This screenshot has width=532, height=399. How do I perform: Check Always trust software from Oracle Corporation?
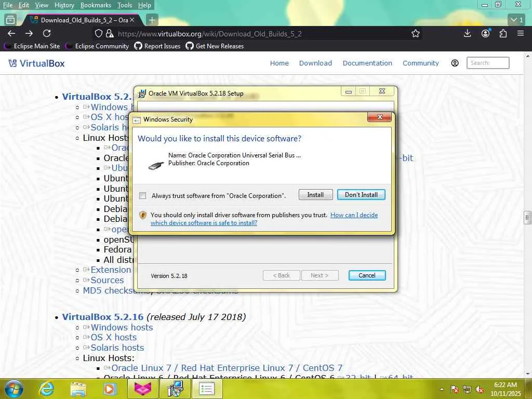[x=143, y=196]
